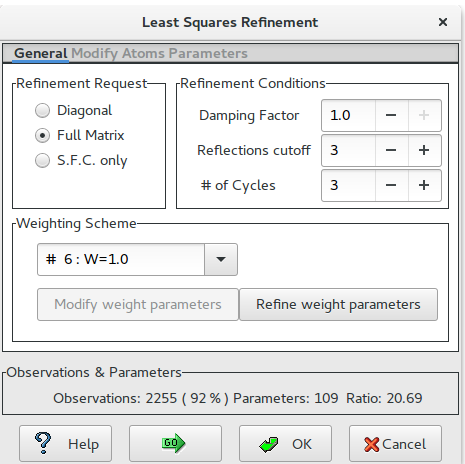Choose the S.F.C. only option

42,160
